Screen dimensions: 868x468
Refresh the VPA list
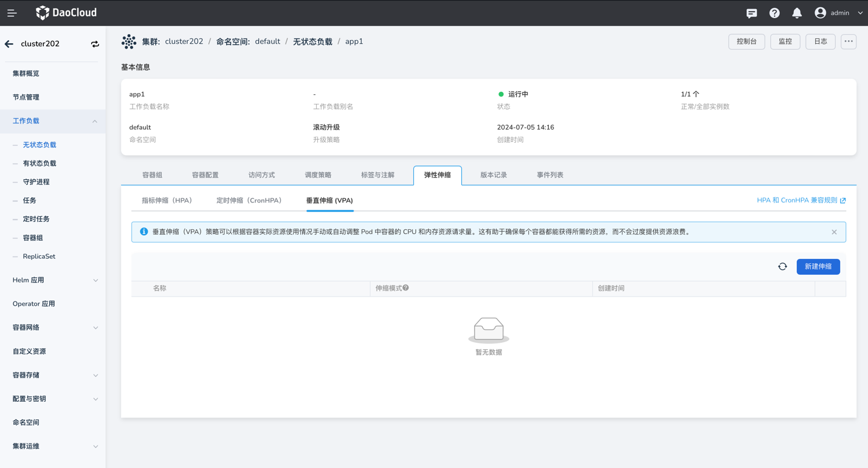(x=782, y=267)
